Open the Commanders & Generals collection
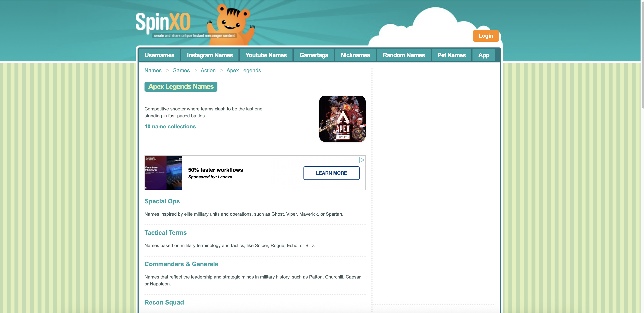The height and width of the screenshot is (313, 644). [x=181, y=264]
